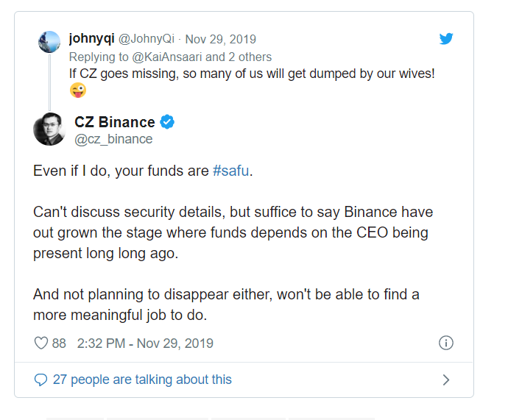Open the johnyqi display name link

click(92, 39)
